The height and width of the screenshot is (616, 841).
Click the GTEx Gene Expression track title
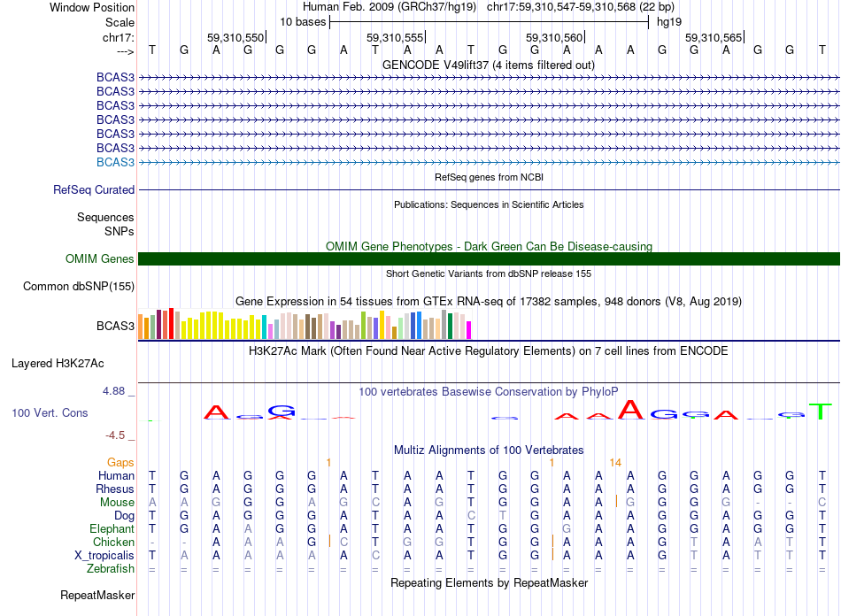[x=488, y=302]
